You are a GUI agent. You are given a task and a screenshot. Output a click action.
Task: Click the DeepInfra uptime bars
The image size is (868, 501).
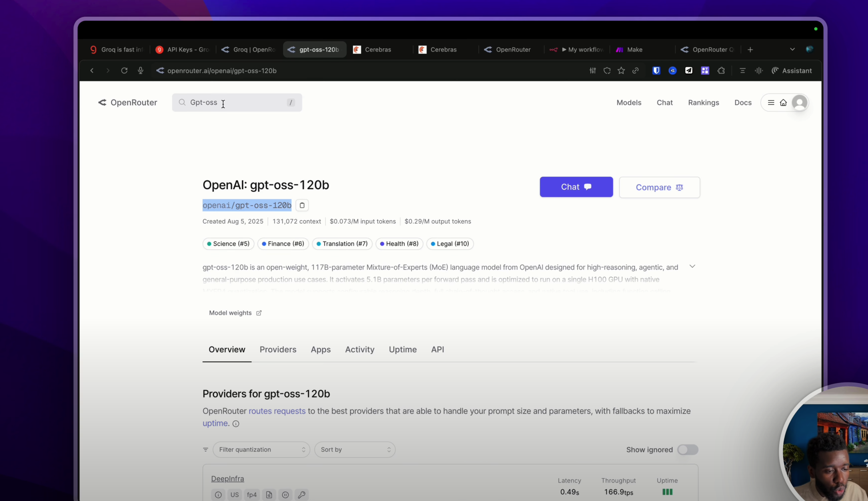click(x=667, y=492)
